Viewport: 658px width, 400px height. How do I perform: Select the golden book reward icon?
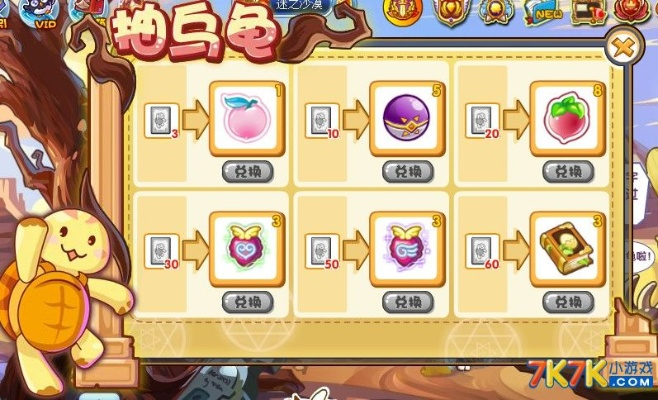tap(567, 249)
